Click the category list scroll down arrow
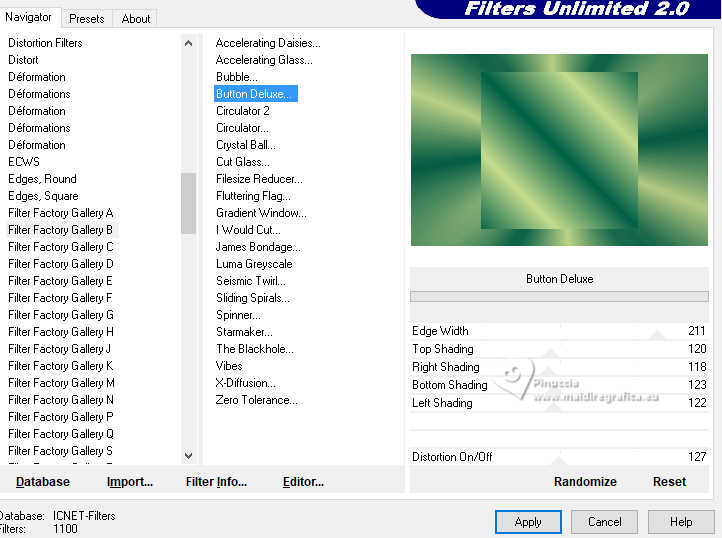This screenshot has width=722, height=538. tap(188, 456)
